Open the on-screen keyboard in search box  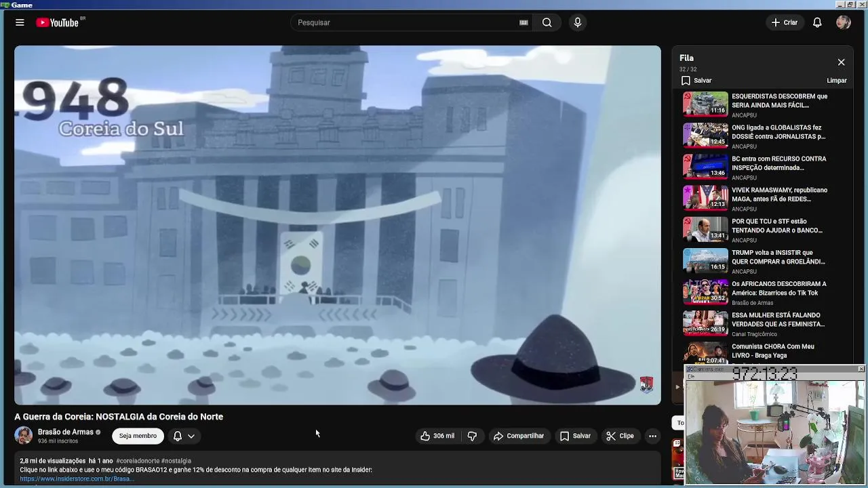pos(524,22)
